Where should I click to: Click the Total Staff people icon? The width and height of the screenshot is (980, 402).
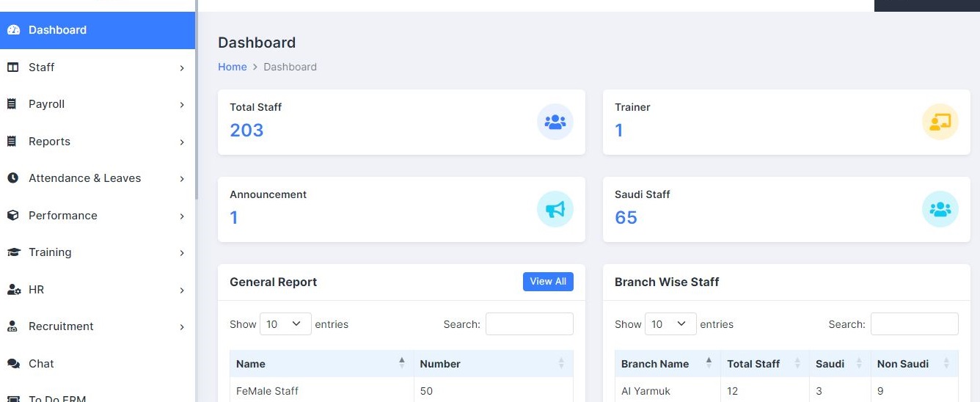[x=555, y=122]
